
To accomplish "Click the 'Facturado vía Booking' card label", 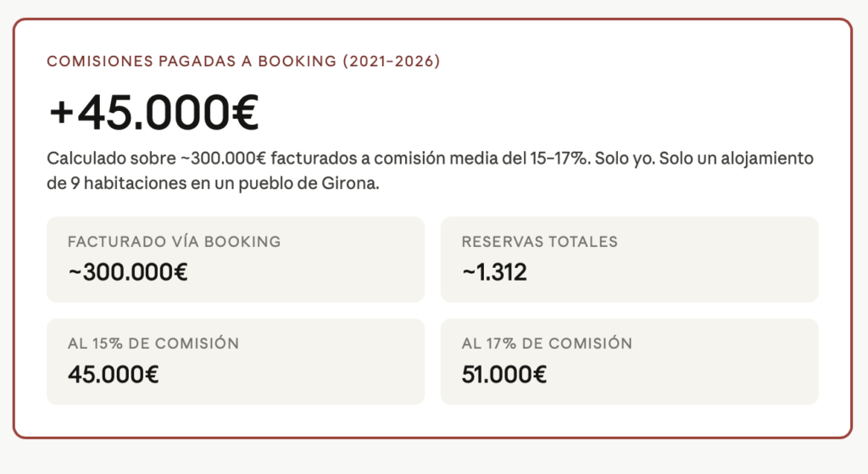I will tap(174, 242).
